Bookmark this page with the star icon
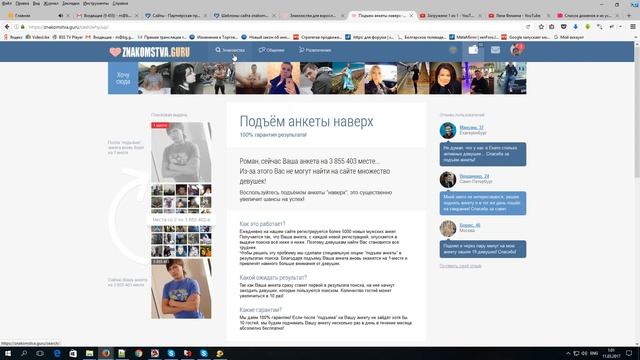Image resolution: width=640 pixels, height=360 pixels. pos(541,27)
